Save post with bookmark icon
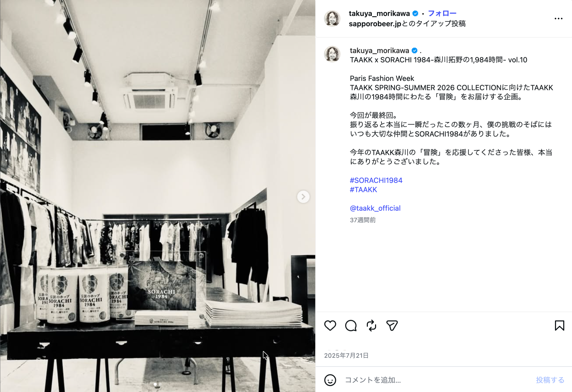This screenshot has width=572, height=392. click(559, 326)
